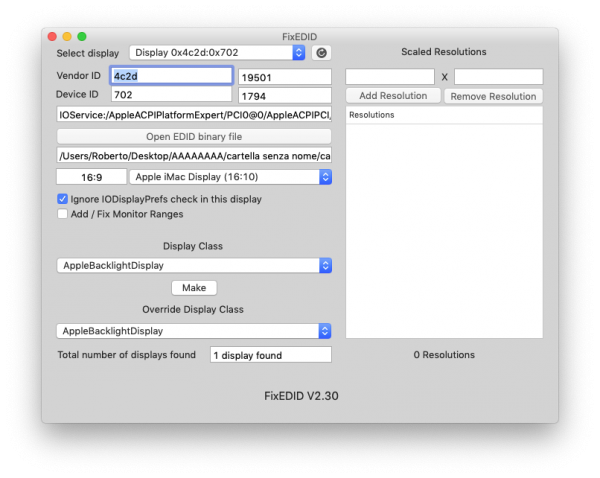Click the Vendor ID decimal field 19501
The width and height of the screenshot is (600, 478).
285,77
